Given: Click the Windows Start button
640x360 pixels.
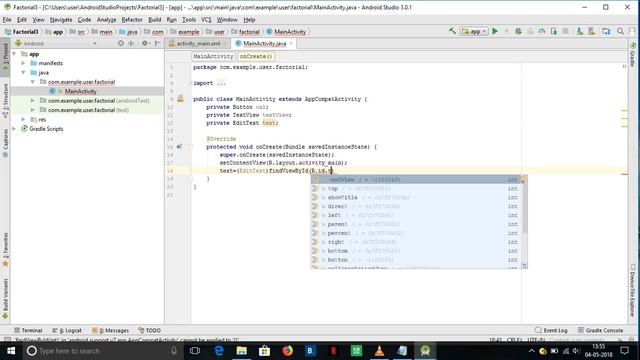Looking at the screenshot, I should [11, 351].
